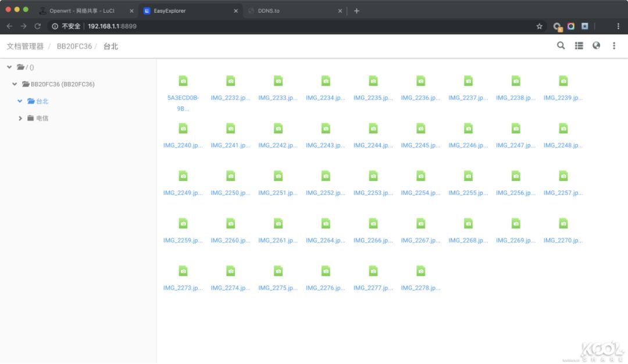Open the IMG_2255.jp... file name link
Viewport: 628px width, 364px height.
point(468,193)
